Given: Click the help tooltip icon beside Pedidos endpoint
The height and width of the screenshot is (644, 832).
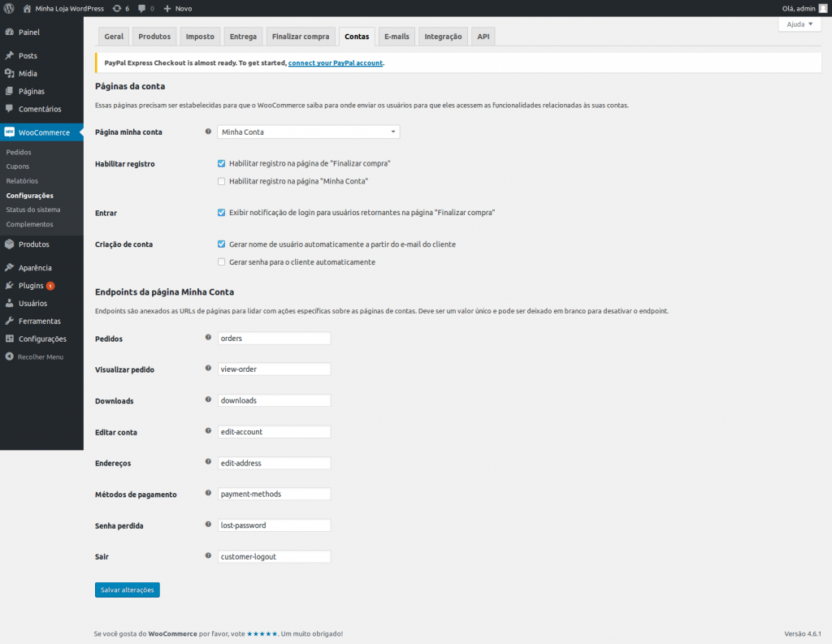Looking at the screenshot, I should (208, 337).
